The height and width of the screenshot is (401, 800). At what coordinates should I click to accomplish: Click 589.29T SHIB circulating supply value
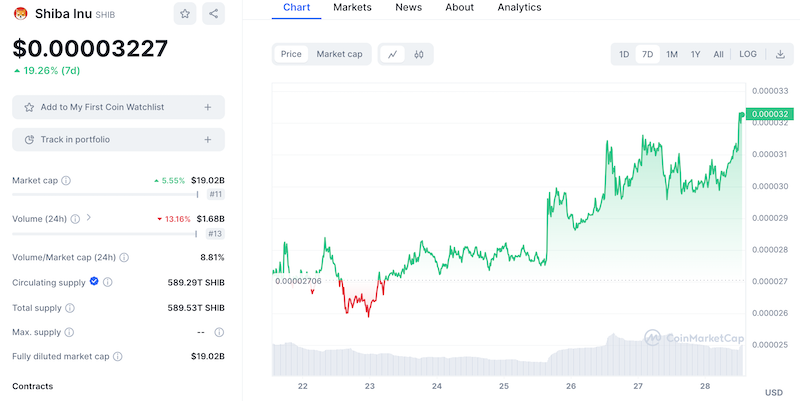pyautogui.click(x=196, y=283)
